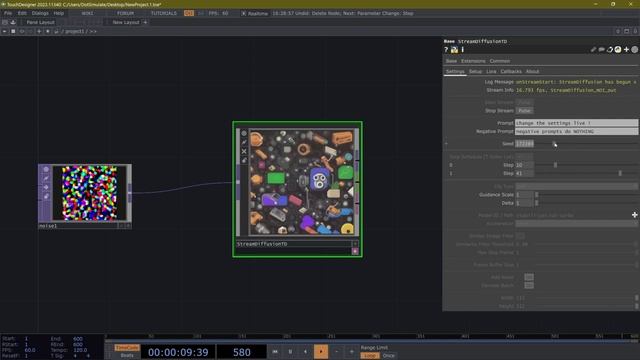Click the bypass icon on noise1 node

coord(46,187)
